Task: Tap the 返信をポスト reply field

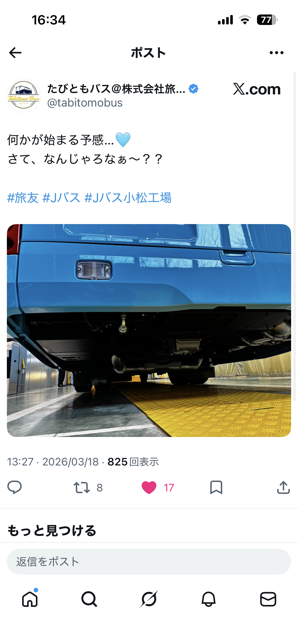Action: point(149,561)
